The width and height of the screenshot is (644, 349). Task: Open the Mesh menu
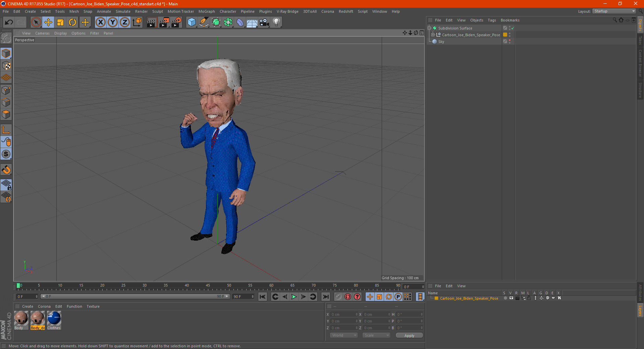coord(74,11)
